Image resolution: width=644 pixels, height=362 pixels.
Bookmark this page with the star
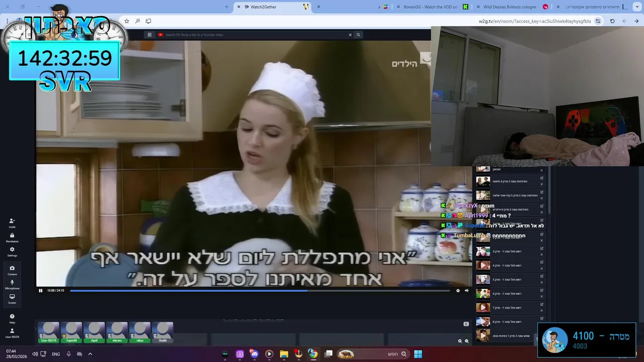point(127,21)
